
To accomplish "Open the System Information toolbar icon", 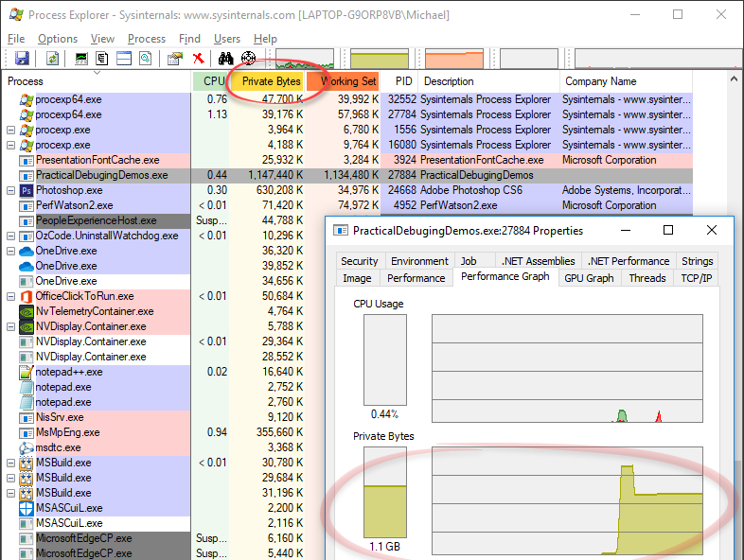I will click(81, 59).
